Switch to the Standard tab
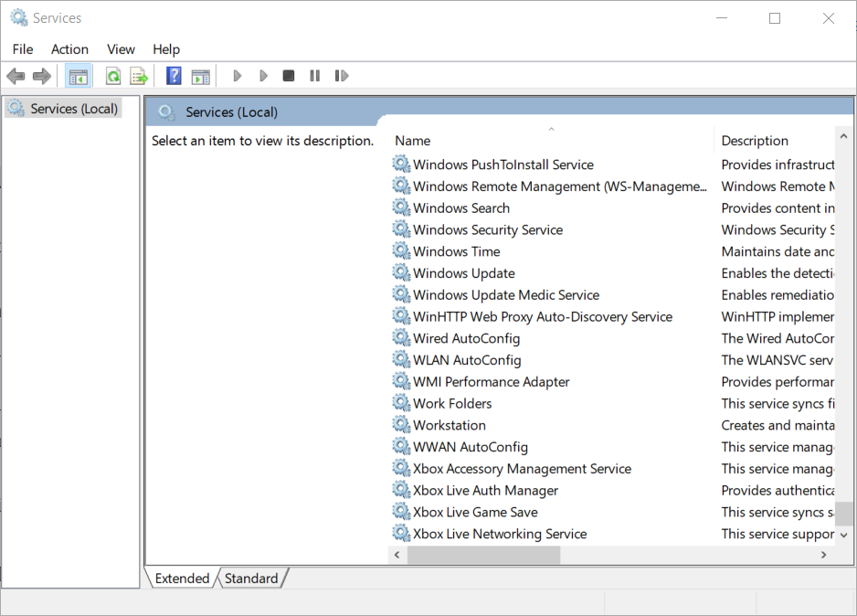 [251, 578]
